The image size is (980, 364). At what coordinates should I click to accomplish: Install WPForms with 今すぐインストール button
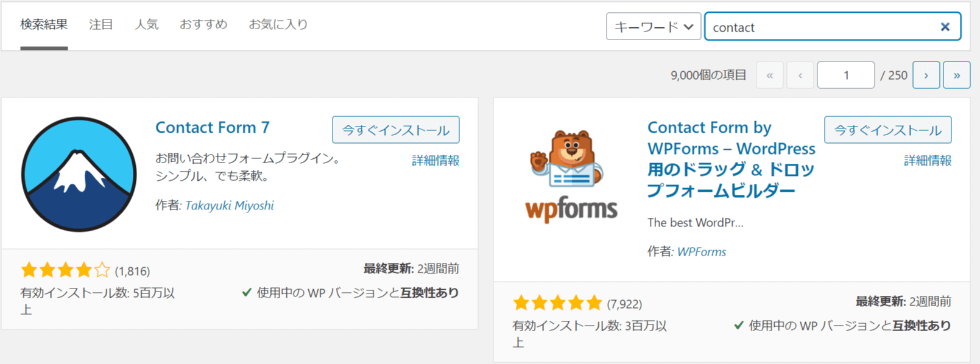click(888, 130)
